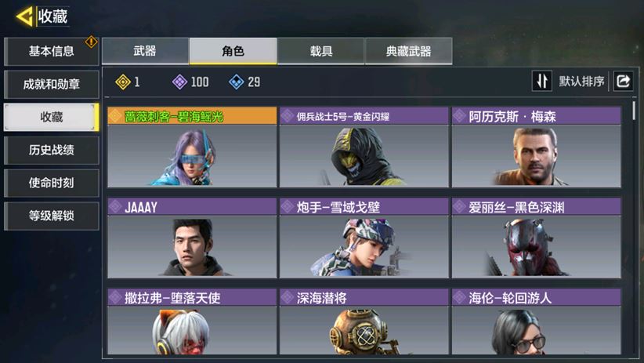Open 成就和勋章 in the sidebar

tap(52, 84)
